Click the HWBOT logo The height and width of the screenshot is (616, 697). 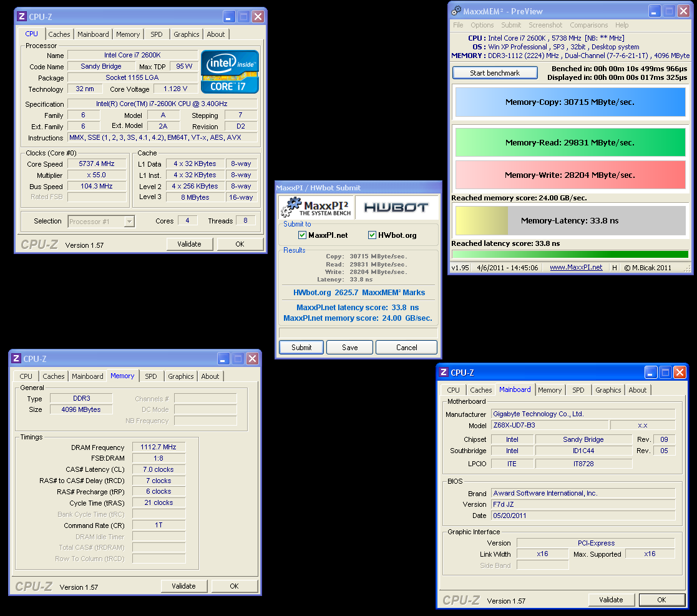(396, 207)
